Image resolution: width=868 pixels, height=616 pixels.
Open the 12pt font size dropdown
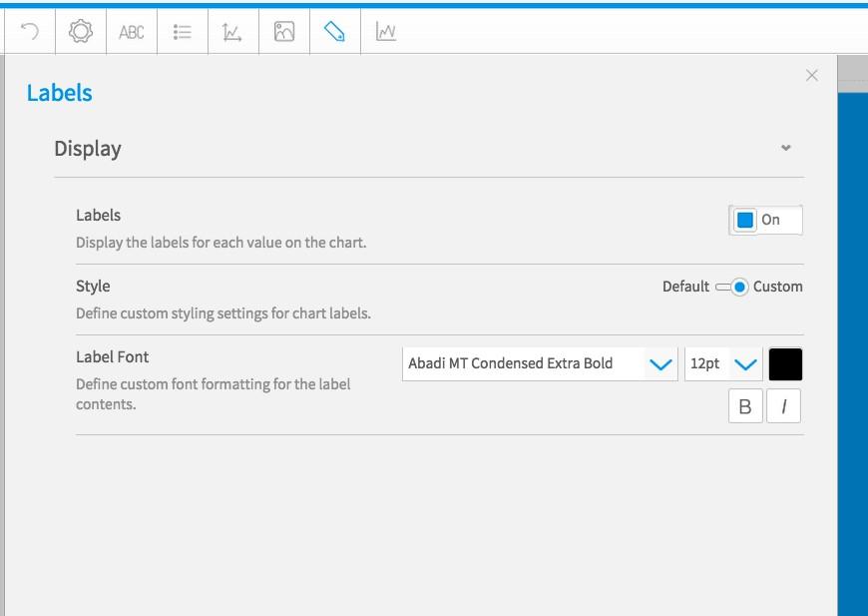pyautogui.click(x=723, y=364)
